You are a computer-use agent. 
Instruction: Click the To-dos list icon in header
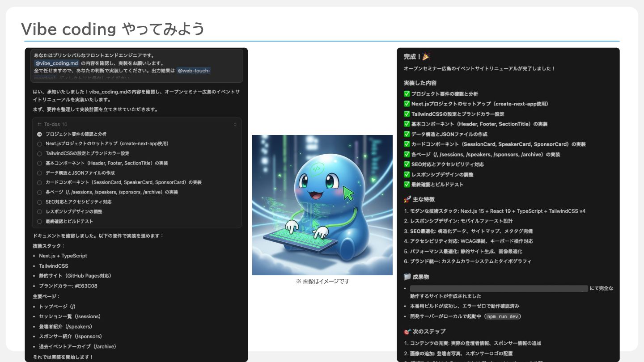[x=39, y=124]
